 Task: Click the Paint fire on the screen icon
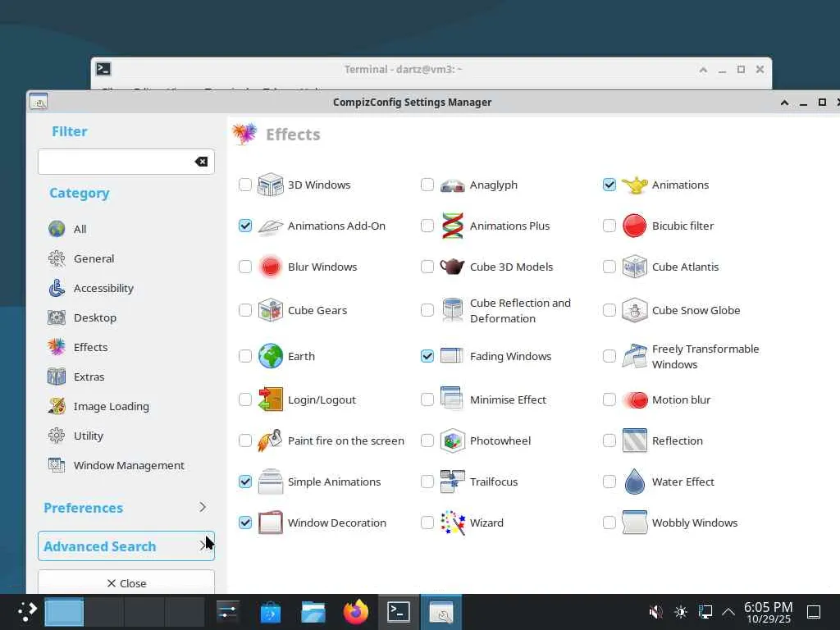click(270, 441)
